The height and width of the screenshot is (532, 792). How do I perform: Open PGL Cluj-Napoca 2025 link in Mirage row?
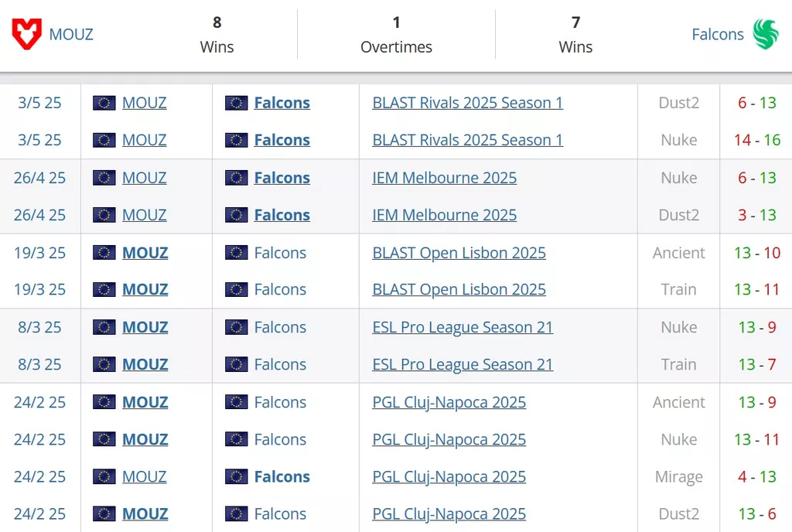click(449, 476)
